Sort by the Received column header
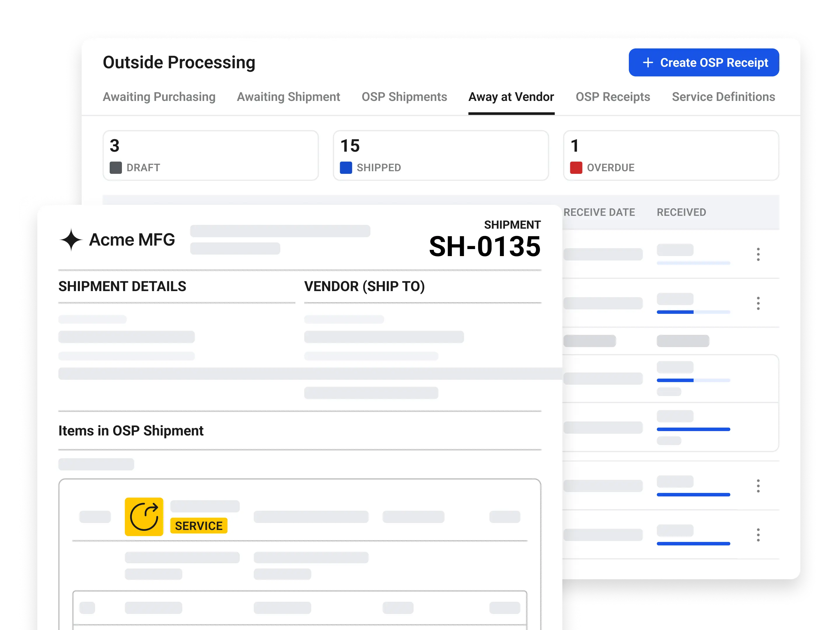Image resolution: width=840 pixels, height=630 pixels. click(x=682, y=212)
